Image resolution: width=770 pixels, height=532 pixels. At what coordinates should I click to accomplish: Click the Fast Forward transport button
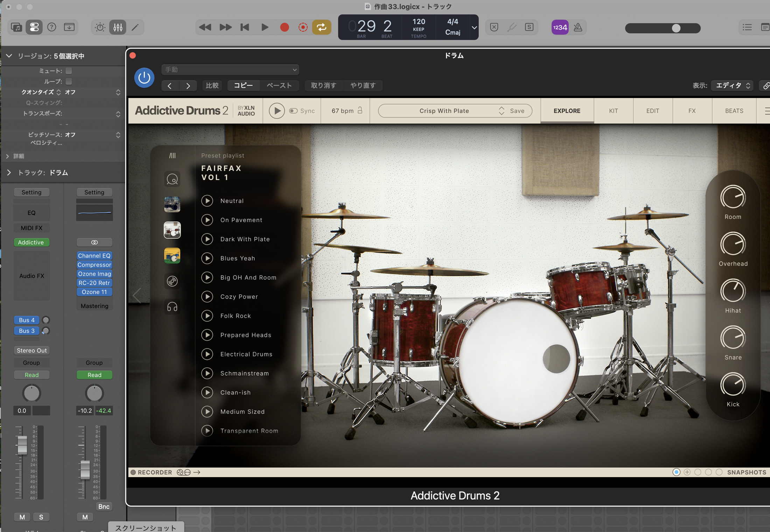[225, 27]
